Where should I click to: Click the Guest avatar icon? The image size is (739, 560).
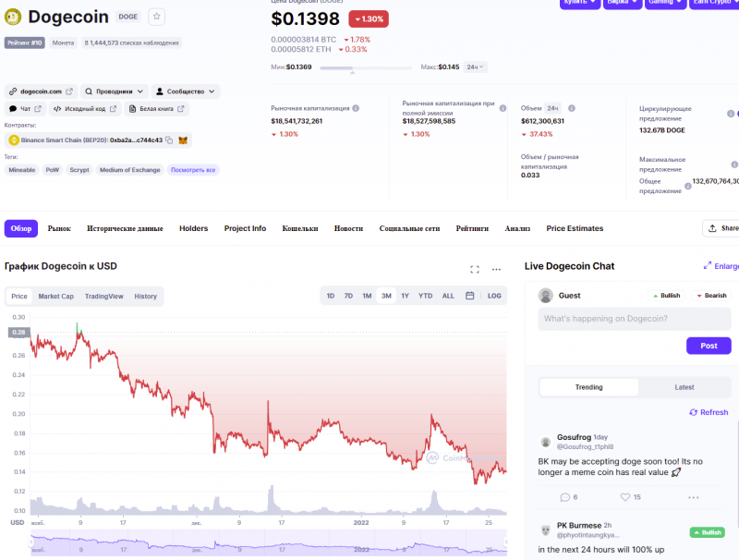pyautogui.click(x=546, y=296)
